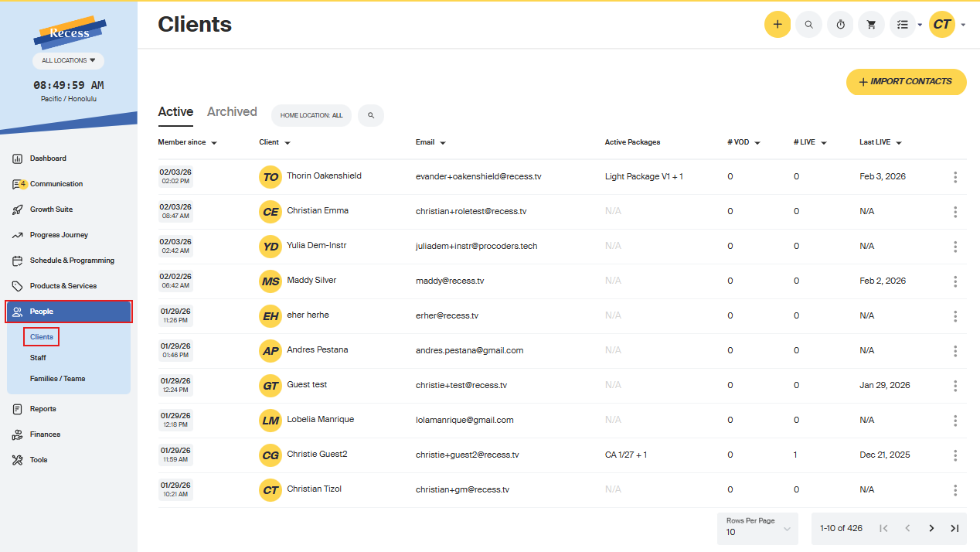Viewport: 980px width, 552px height.
Task: Click the Recess logo
Action: tap(70, 32)
